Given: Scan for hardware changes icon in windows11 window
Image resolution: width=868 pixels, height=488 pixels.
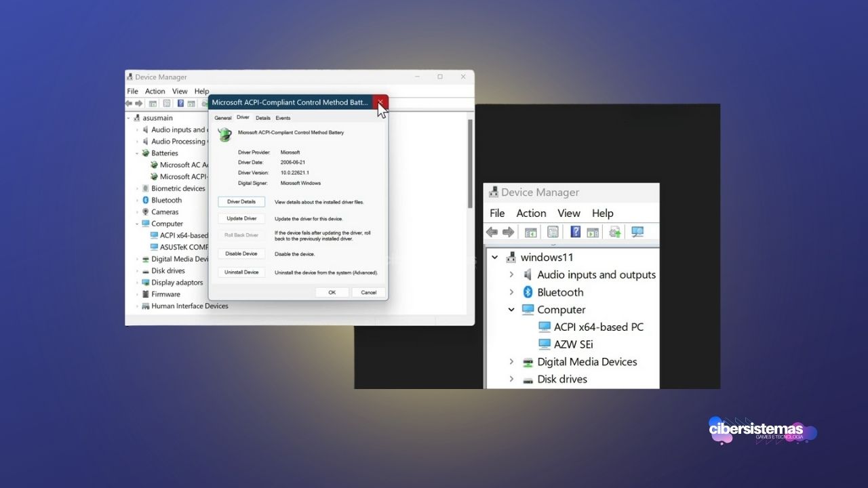Looking at the screenshot, I should (637, 232).
